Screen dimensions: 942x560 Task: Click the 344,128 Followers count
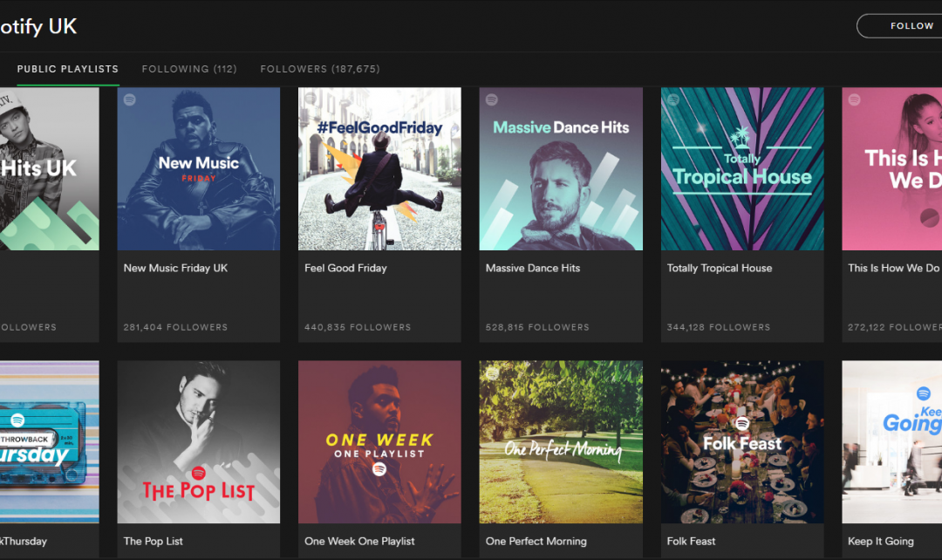click(x=719, y=327)
